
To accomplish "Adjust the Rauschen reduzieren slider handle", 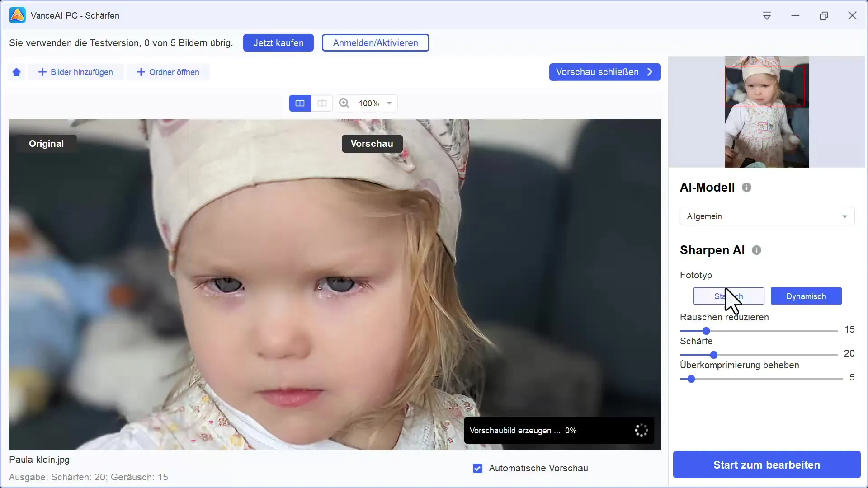I will [706, 331].
